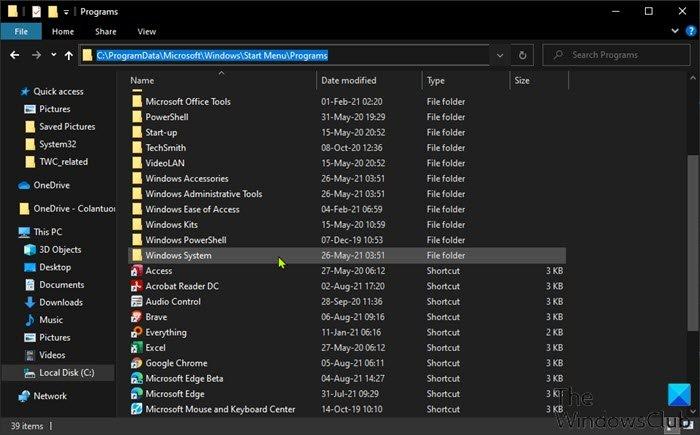
Task: Select the Access shortcut icon
Action: coord(137,271)
